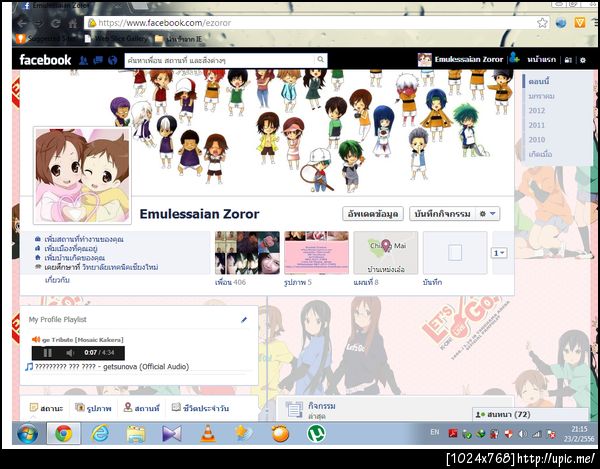Click the globe extension icon in Chrome toolbar

click(x=561, y=23)
